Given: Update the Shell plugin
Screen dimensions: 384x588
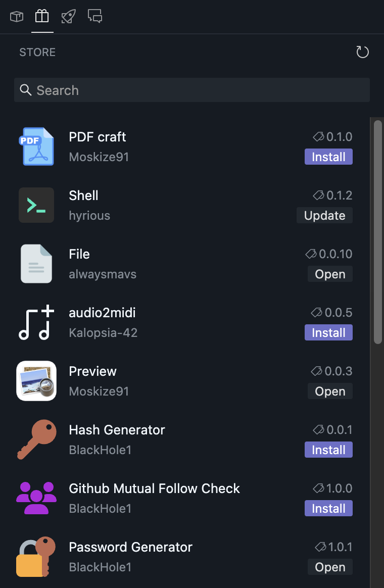Looking at the screenshot, I should [324, 216].
